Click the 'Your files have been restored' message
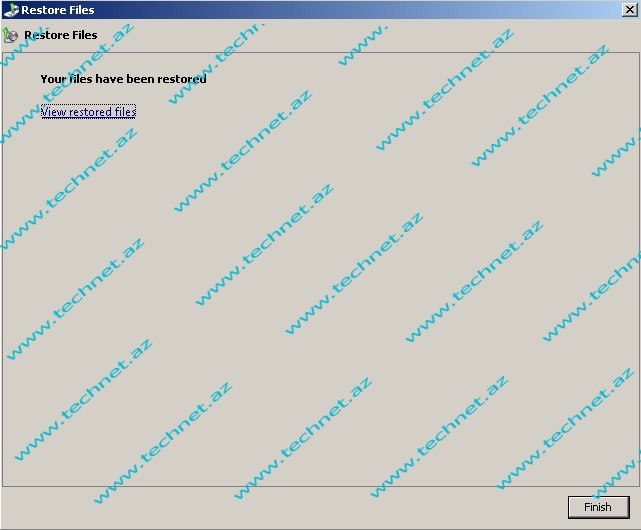 point(123,79)
